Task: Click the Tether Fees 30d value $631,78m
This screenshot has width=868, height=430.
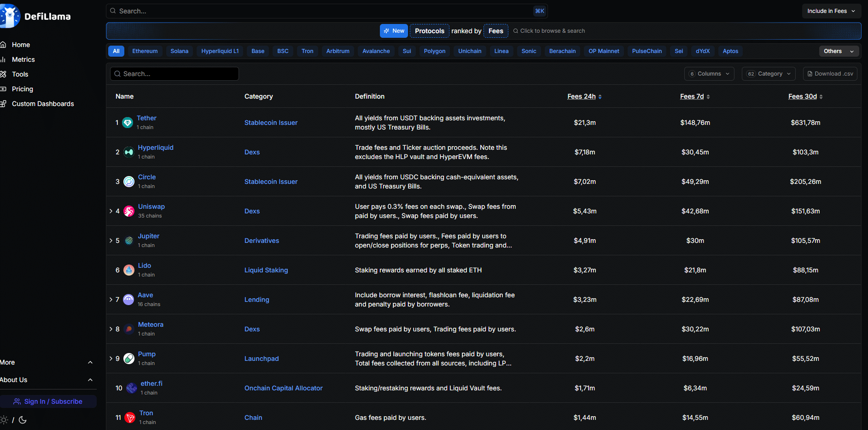Action: click(805, 123)
